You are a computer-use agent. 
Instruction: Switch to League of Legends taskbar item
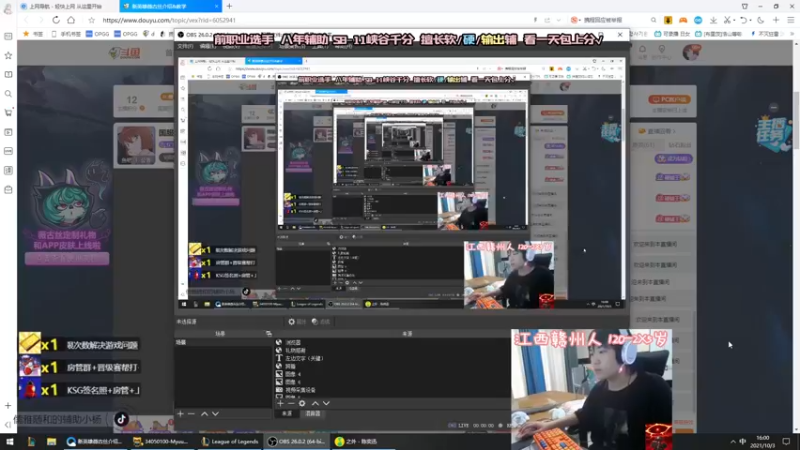231,441
